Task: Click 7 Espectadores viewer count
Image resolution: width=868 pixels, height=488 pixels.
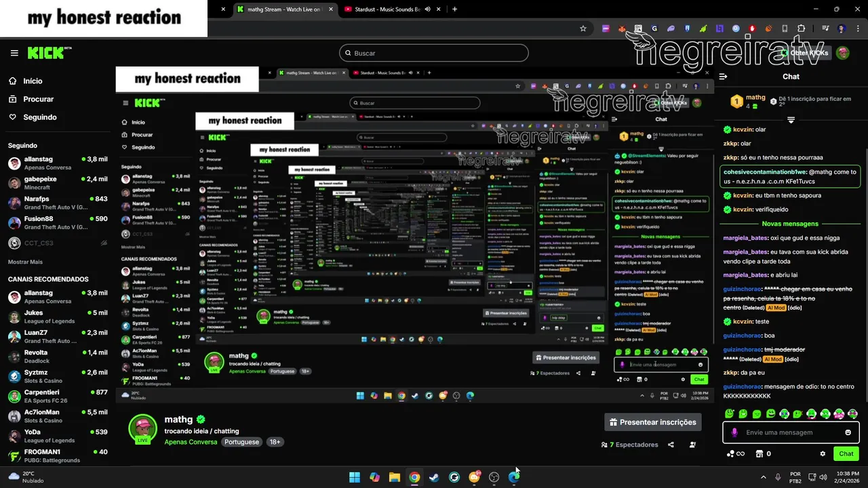Action: pos(629,445)
